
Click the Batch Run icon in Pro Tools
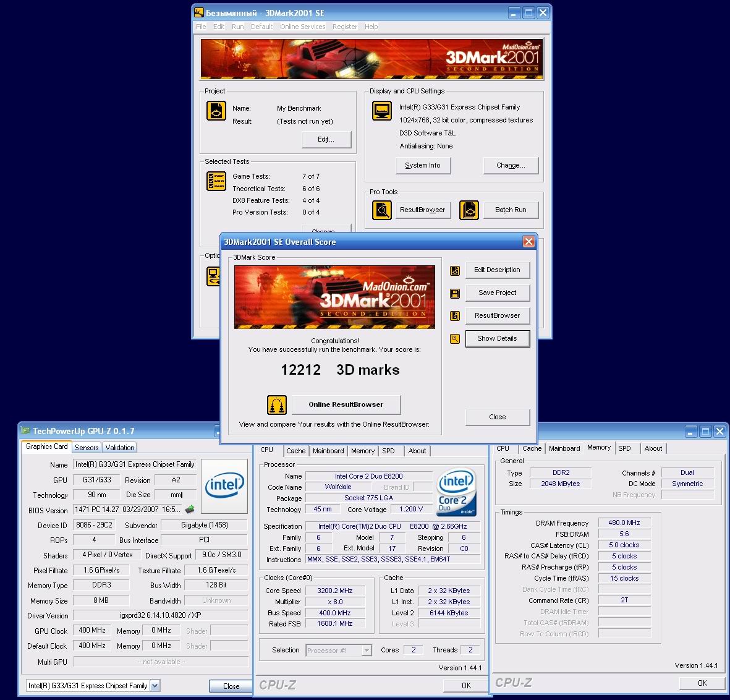click(x=469, y=210)
